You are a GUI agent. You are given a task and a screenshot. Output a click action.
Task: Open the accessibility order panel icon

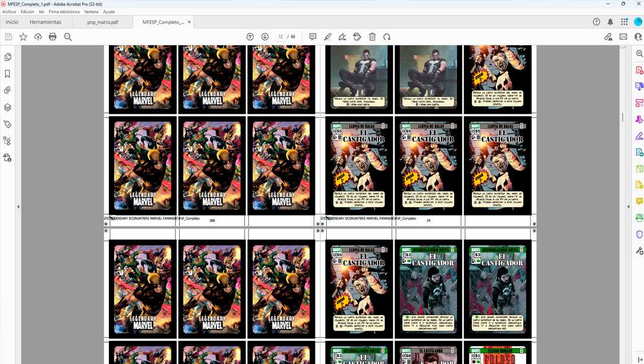[x=7, y=158]
